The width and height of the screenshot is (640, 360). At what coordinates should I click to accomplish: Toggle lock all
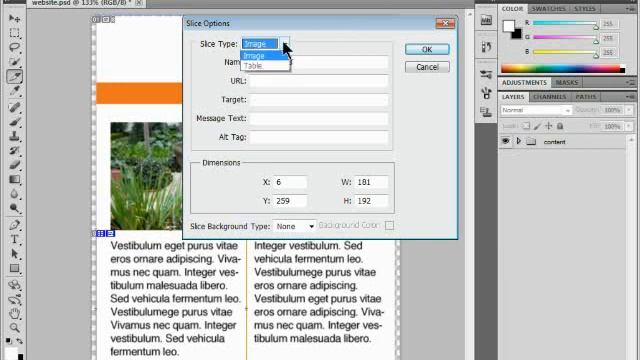pos(560,126)
